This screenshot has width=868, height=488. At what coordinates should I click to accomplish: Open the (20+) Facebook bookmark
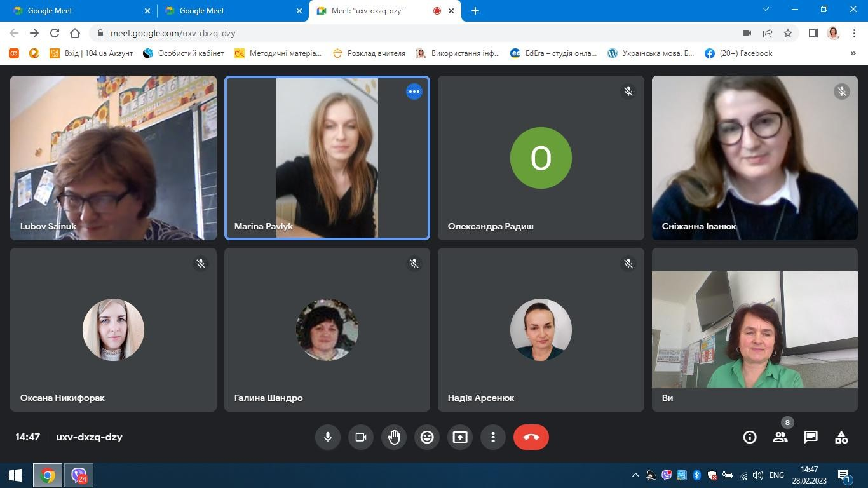click(739, 53)
